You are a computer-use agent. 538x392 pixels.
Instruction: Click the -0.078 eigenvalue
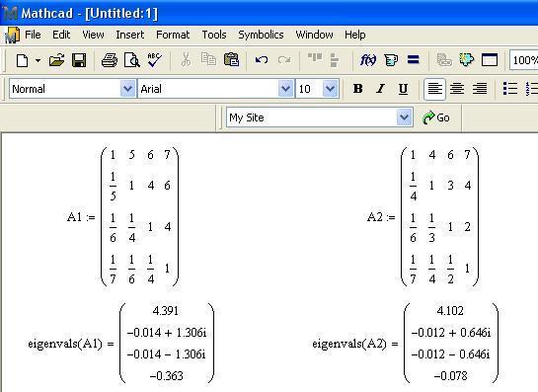(x=450, y=376)
